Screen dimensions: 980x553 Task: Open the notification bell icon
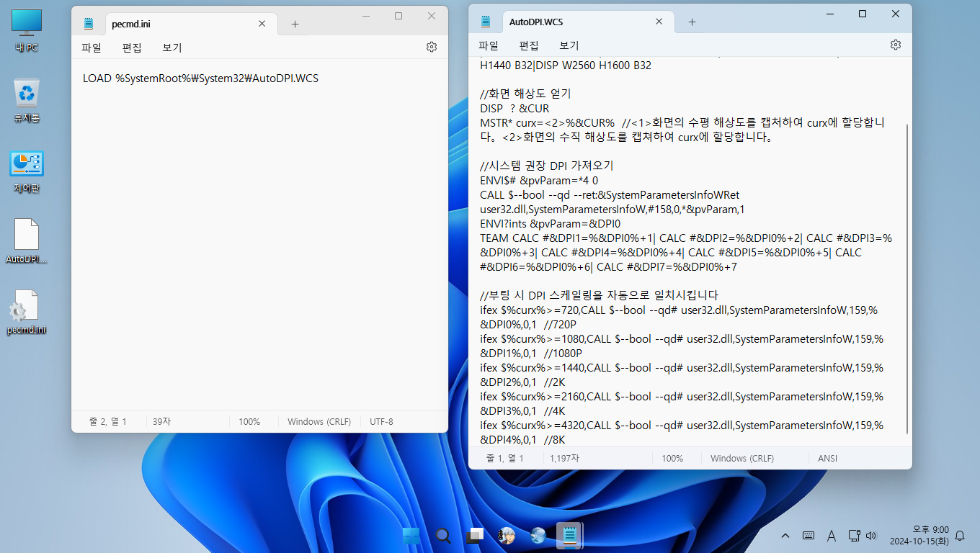point(959,536)
